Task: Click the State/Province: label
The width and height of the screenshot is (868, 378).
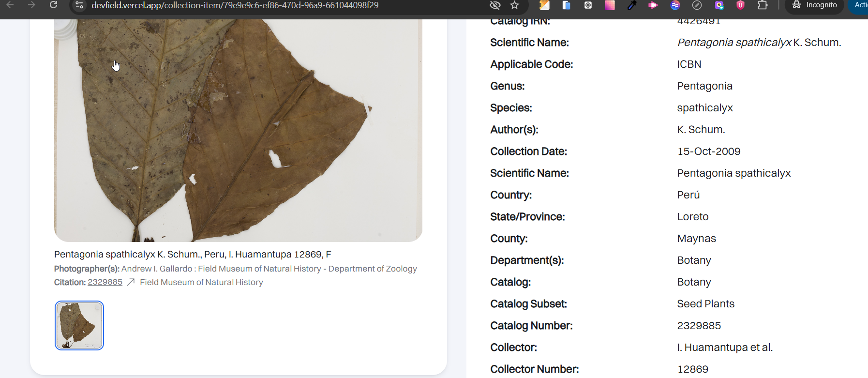Action: pyautogui.click(x=527, y=217)
